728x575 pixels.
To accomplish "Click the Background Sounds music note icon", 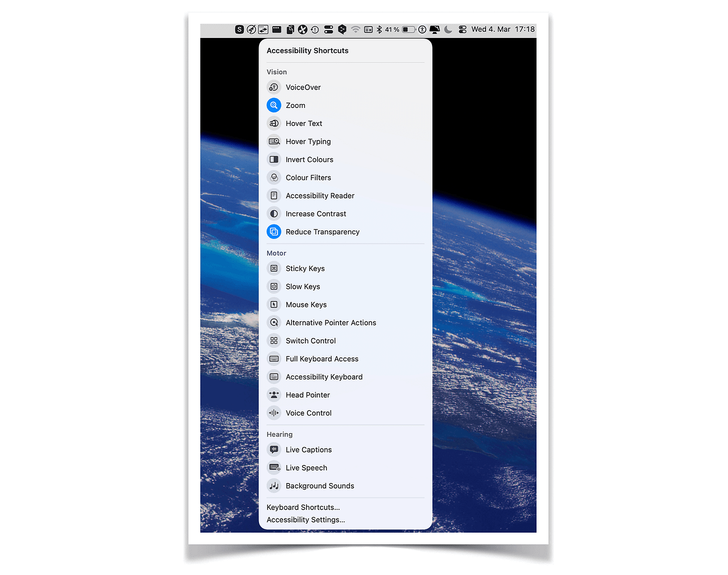I will (273, 485).
